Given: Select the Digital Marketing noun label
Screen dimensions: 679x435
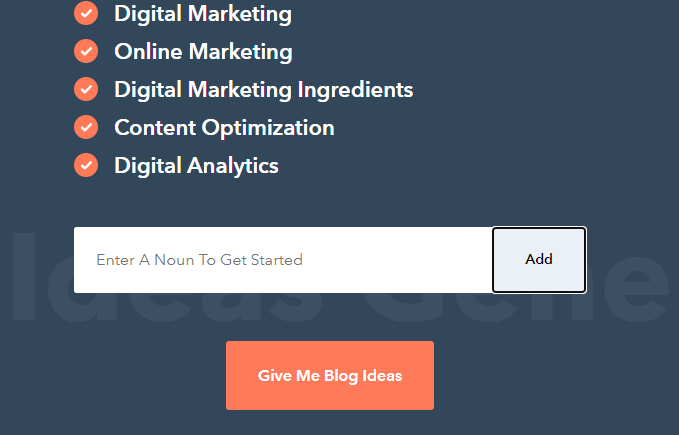Looking at the screenshot, I should (203, 14).
